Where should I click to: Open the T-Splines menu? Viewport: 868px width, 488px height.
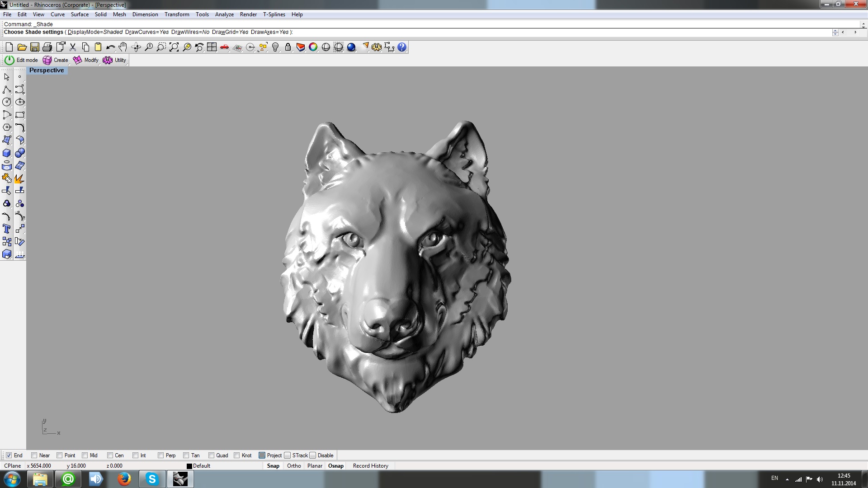click(x=274, y=14)
